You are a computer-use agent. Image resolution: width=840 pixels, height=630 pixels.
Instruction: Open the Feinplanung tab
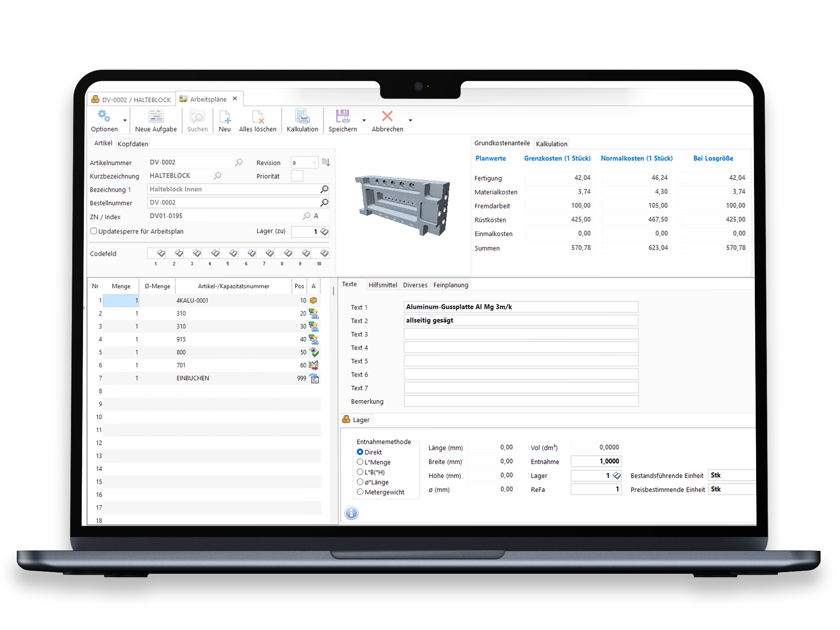(x=451, y=285)
